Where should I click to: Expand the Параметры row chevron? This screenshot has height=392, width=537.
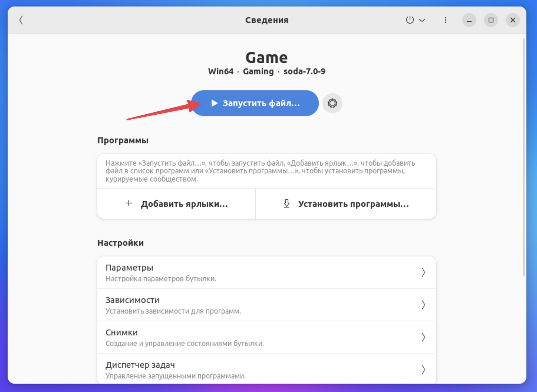tap(423, 272)
